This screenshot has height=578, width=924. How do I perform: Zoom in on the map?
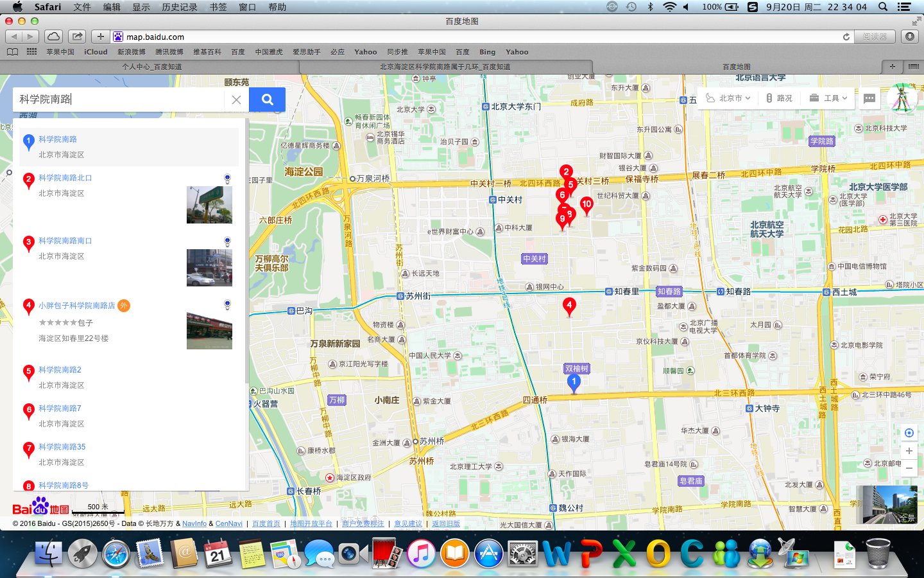(x=909, y=451)
